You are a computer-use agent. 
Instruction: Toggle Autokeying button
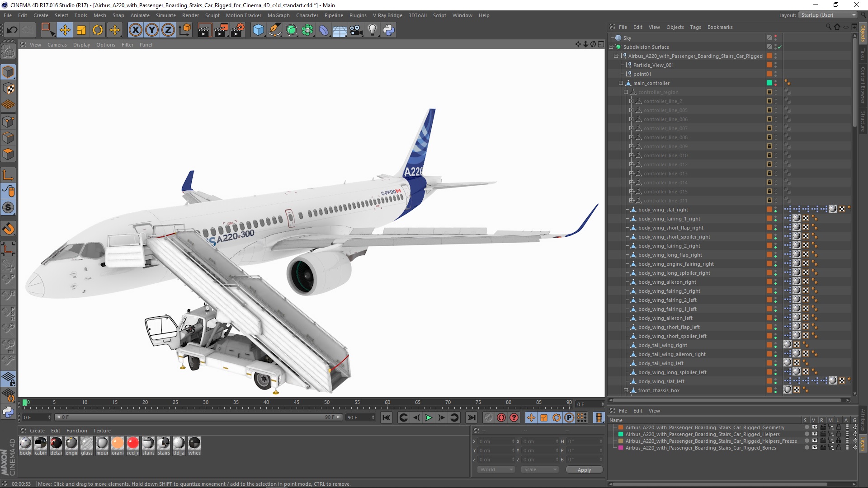[501, 418]
